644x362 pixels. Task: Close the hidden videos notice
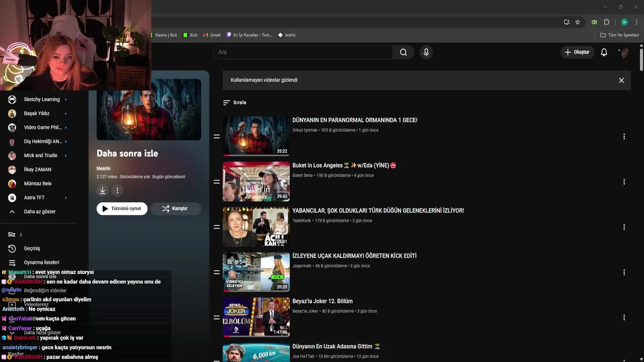(621, 80)
